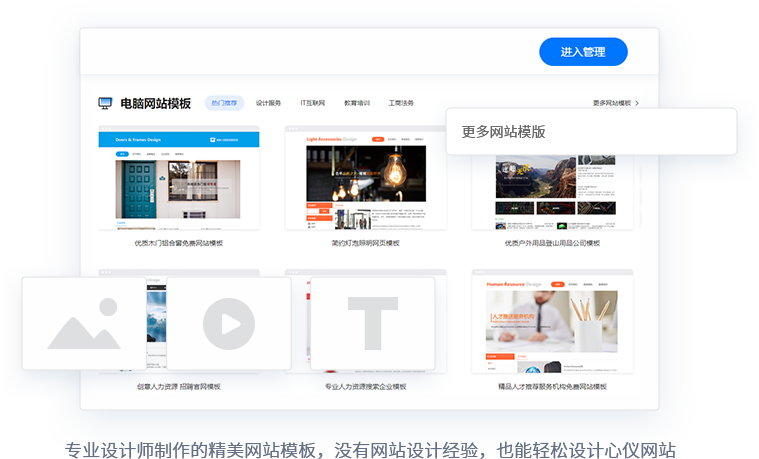Open the Human Resource pencil cup template thumbnail
The width and height of the screenshot is (759, 459).
click(x=552, y=322)
